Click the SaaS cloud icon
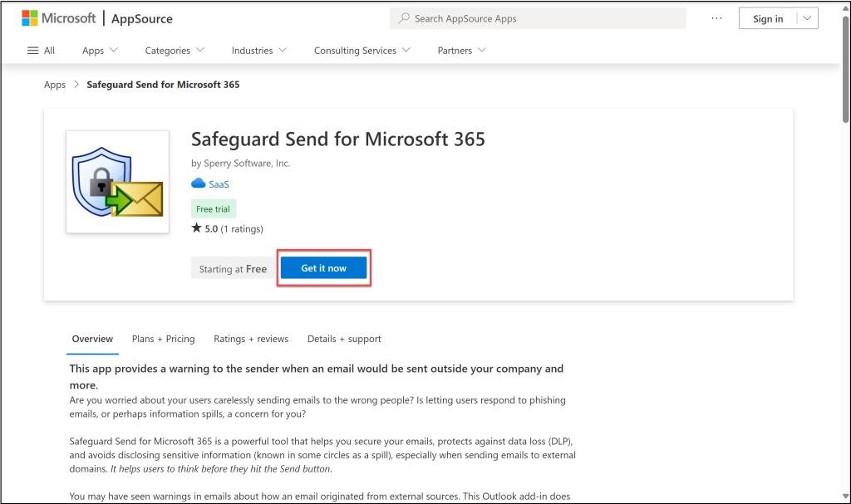This screenshot has height=504, width=851. [197, 183]
